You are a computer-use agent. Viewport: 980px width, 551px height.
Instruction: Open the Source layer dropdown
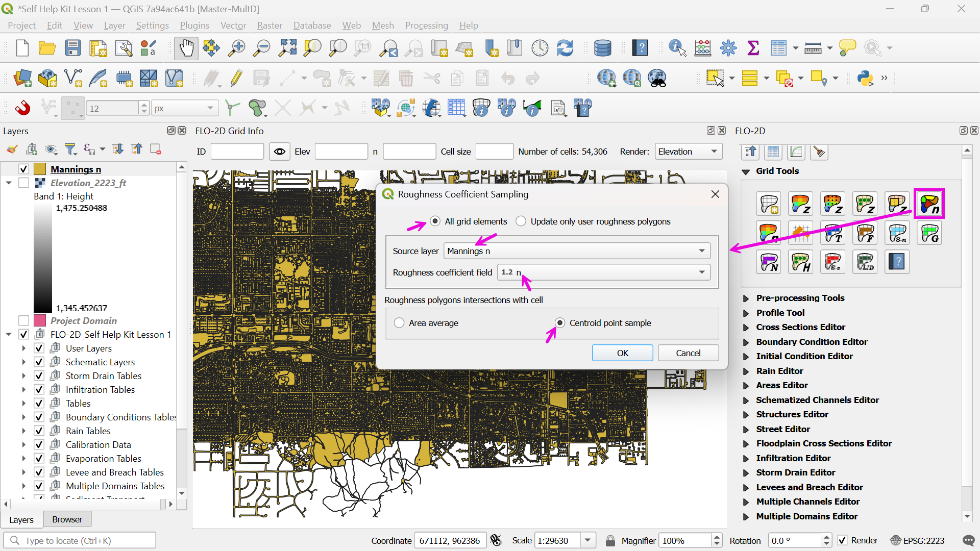pos(577,251)
